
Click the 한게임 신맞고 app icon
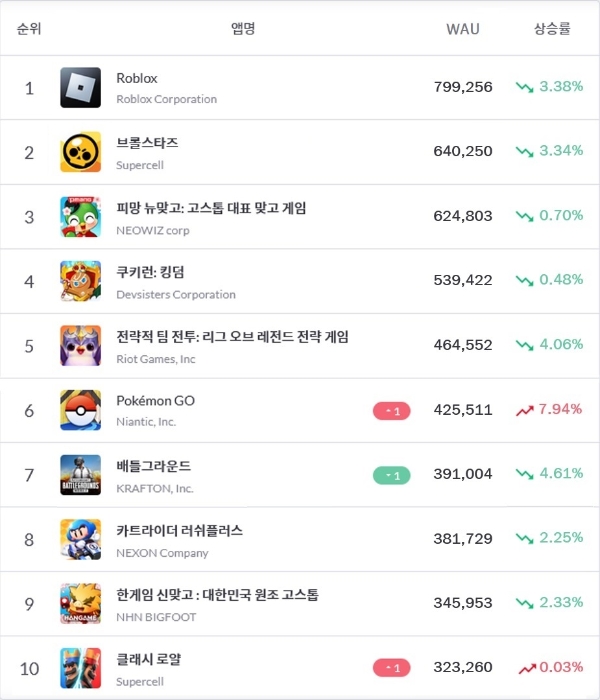click(x=80, y=603)
